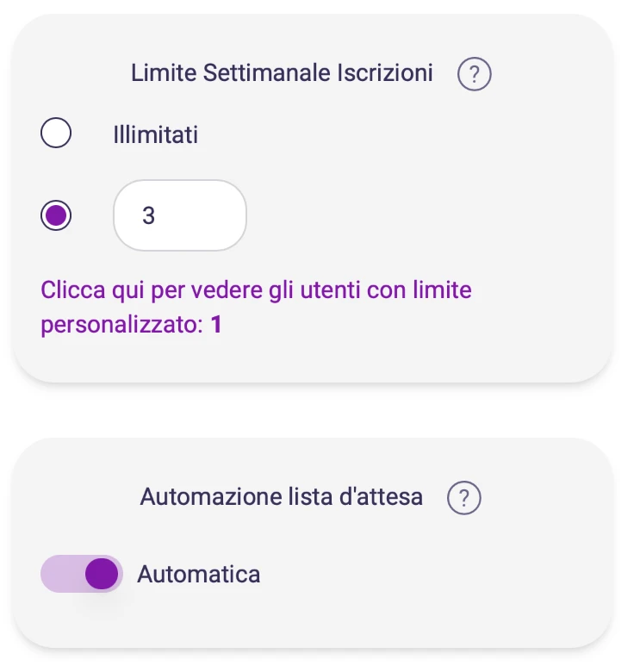Select the custom numeric limit radio button

(57, 215)
